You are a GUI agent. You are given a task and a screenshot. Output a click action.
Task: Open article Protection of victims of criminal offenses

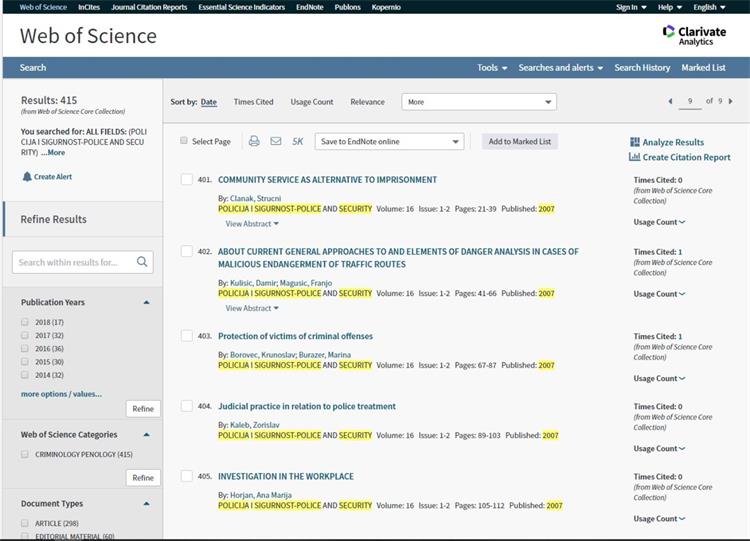[x=295, y=336]
